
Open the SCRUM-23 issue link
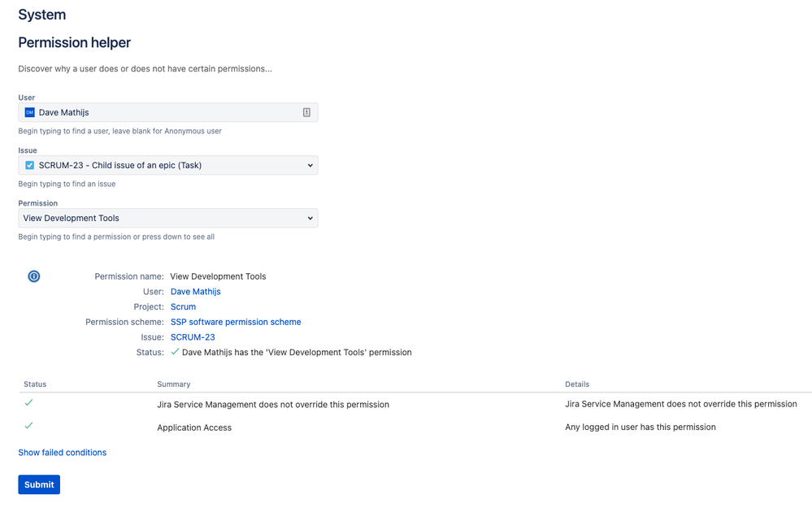pyautogui.click(x=192, y=336)
